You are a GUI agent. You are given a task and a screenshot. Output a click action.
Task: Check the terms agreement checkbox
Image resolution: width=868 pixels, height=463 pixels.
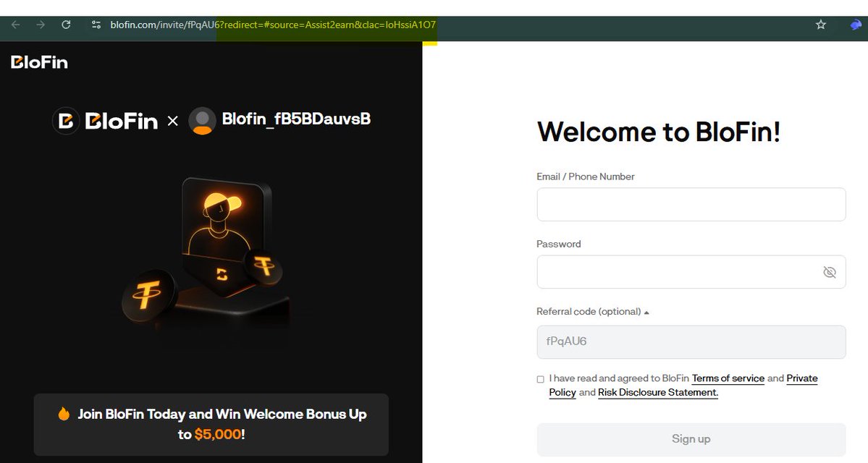click(540, 379)
